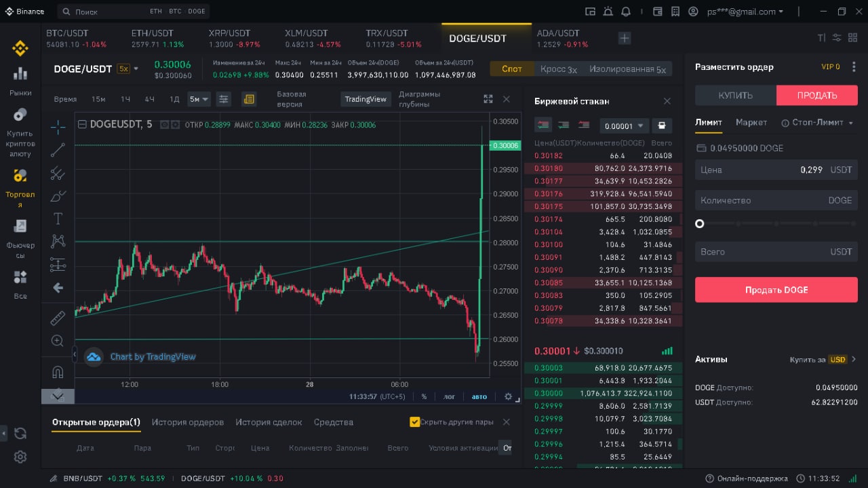Select the crosshair cursor tool on chart
This screenshot has height=488, width=868.
(58, 127)
